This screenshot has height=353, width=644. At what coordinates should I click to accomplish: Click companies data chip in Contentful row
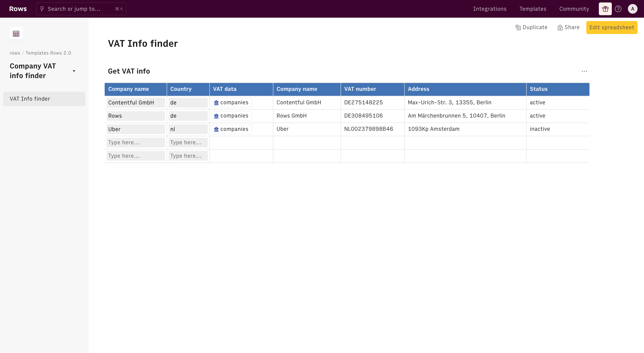pos(231,103)
